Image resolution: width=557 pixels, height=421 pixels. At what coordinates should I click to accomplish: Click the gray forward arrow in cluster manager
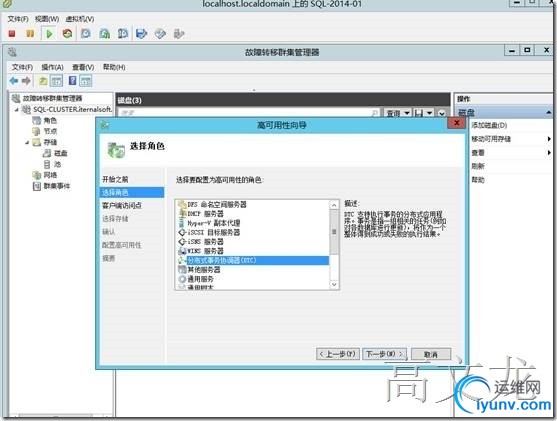coord(26,81)
